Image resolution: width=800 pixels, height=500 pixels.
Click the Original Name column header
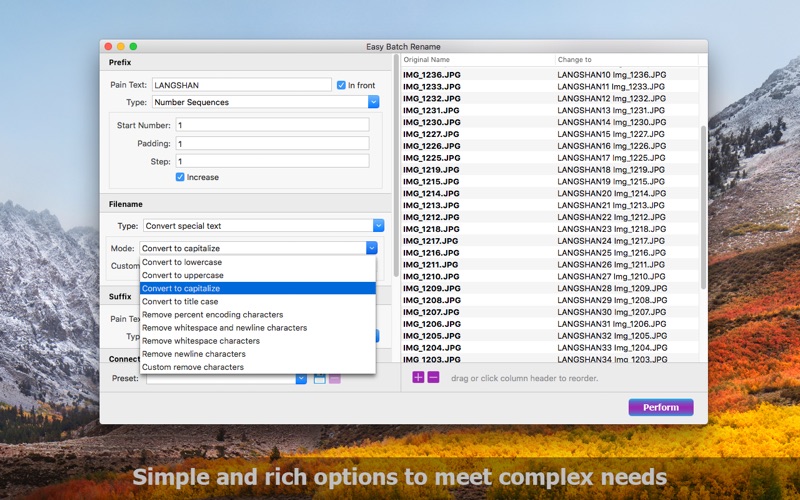click(478, 60)
